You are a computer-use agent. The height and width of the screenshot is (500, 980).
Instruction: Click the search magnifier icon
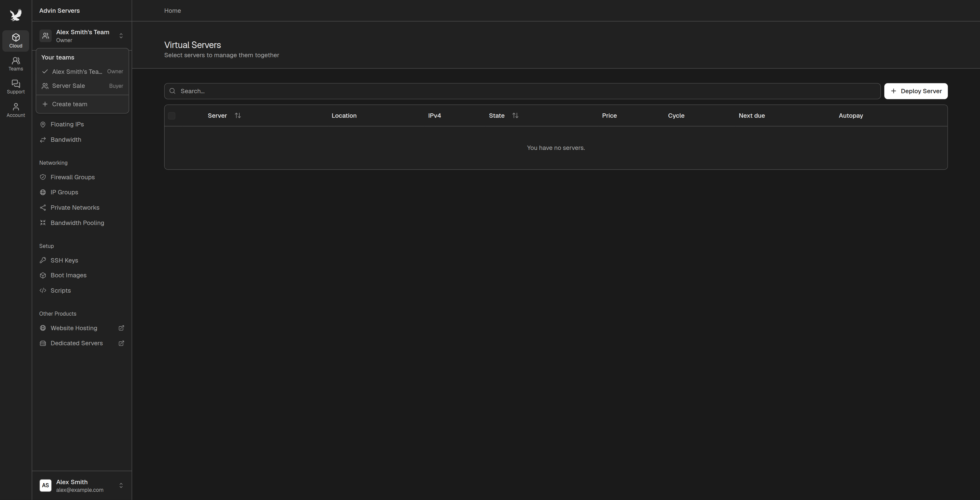pos(172,91)
